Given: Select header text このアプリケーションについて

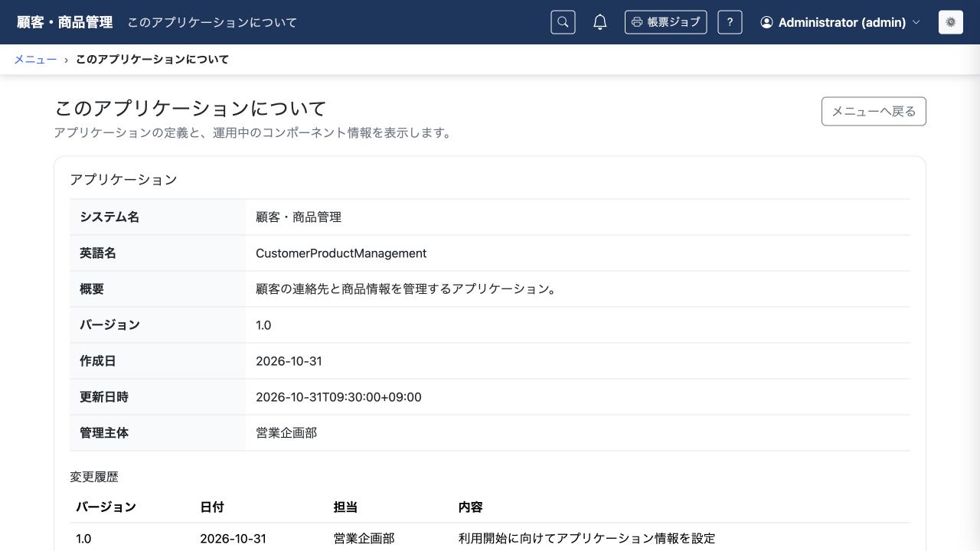Looking at the screenshot, I should [212, 22].
